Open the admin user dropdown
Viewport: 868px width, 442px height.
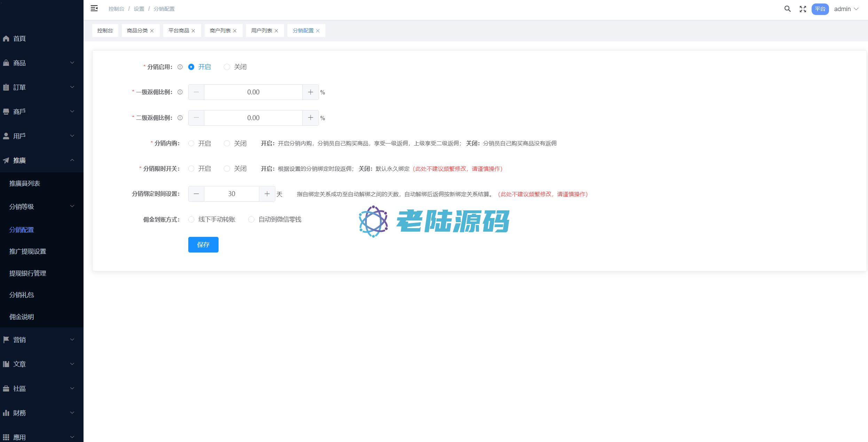[846, 9]
